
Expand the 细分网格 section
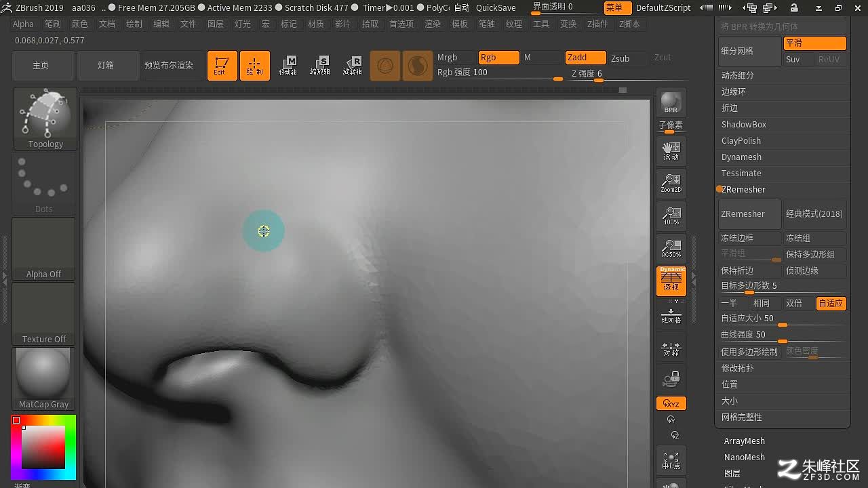coord(749,51)
